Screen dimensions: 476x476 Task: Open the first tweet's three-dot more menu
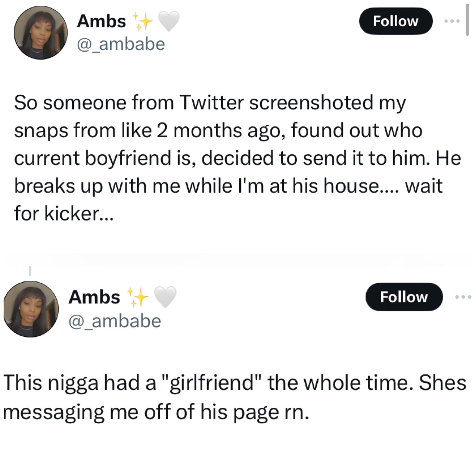pyautogui.click(x=452, y=21)
